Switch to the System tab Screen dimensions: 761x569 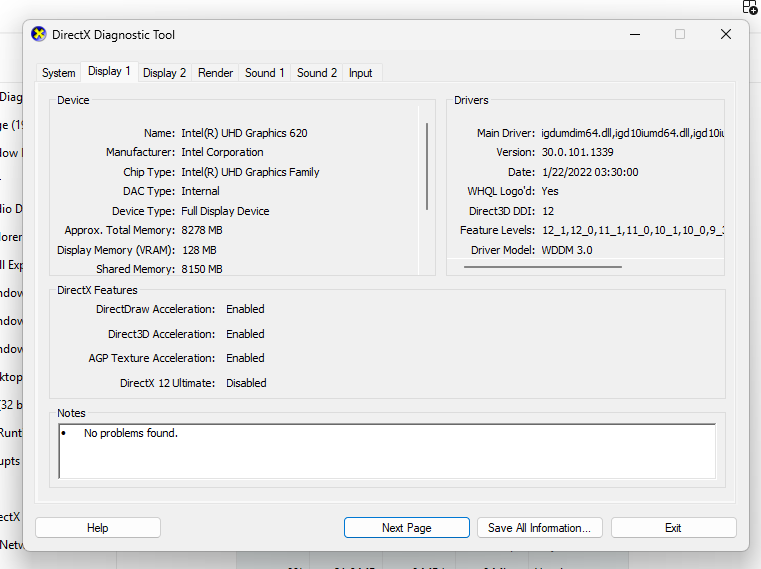[59, 73]
